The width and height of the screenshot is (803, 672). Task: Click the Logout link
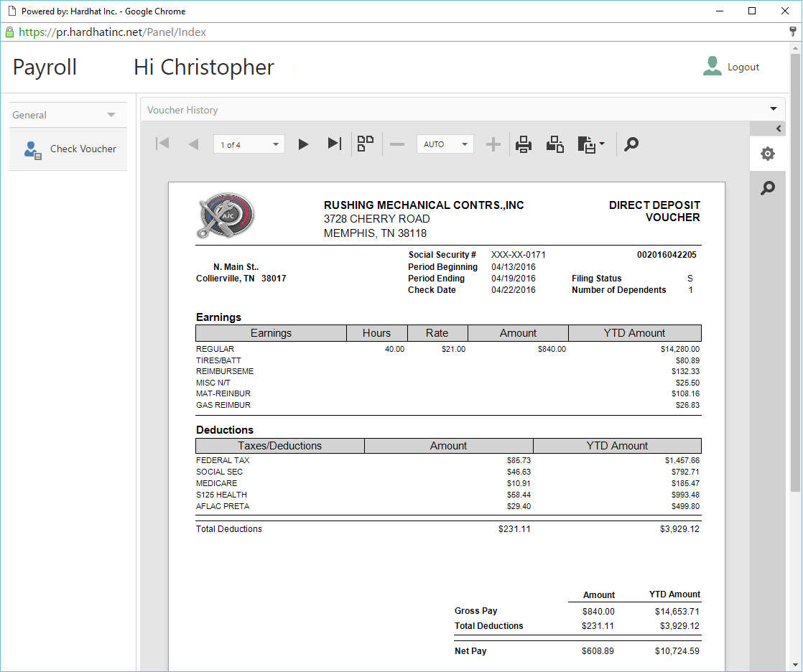click(743, 67)
